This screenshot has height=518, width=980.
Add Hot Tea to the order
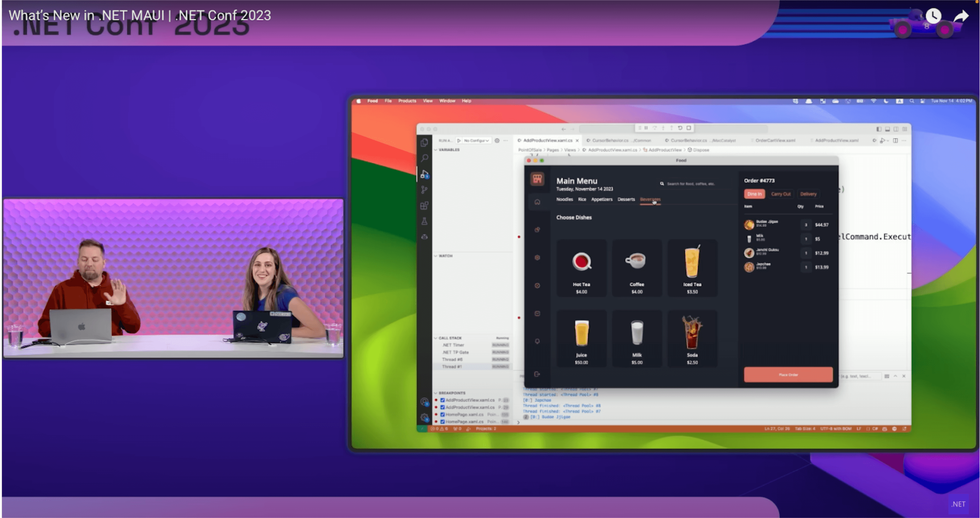click(x=581, y=268)
